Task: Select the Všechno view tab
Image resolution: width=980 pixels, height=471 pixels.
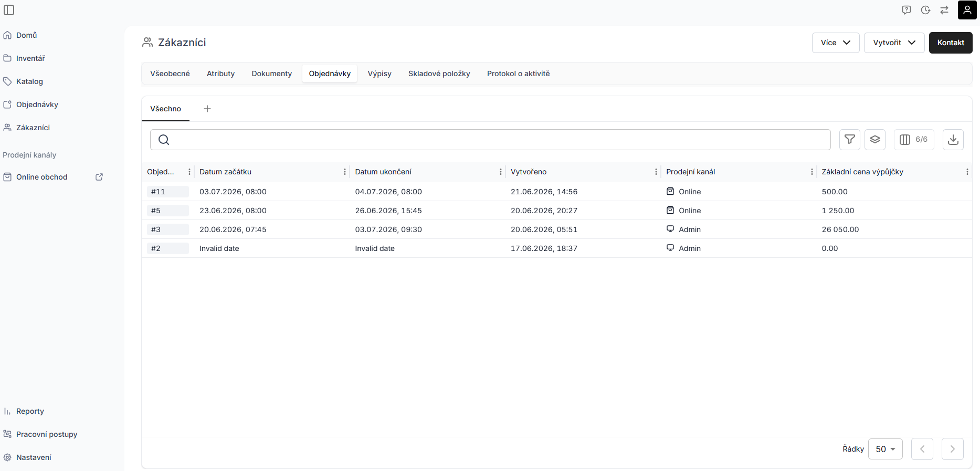Action: (165, 109)
